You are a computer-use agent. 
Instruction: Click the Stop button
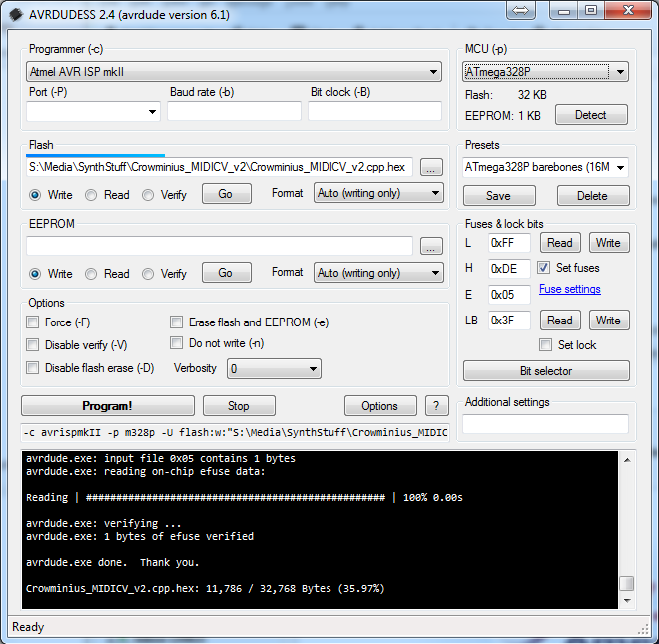pos(239,406)
